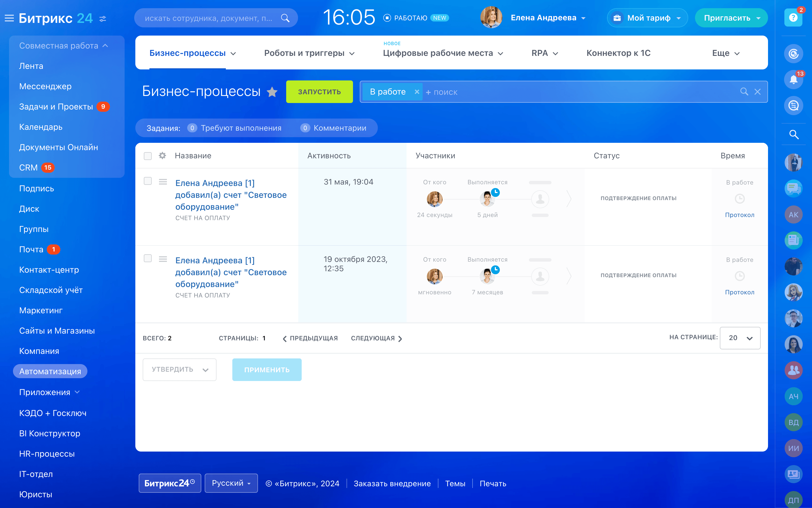Open the Еще menu dropdown
This screenshot has height=508, width=812.
coord(726,53)
